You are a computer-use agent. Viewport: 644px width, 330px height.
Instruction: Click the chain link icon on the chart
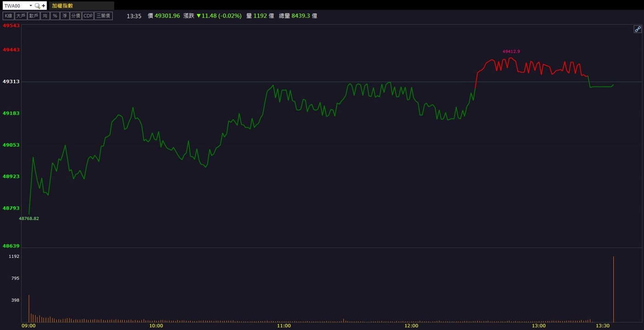pyautogui.click(x=638, y=29)
